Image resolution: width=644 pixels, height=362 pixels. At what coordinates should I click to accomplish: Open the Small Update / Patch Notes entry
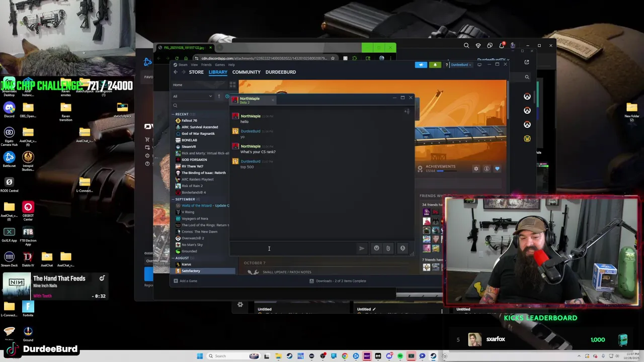pyautogui.click(x=287, y=272)
